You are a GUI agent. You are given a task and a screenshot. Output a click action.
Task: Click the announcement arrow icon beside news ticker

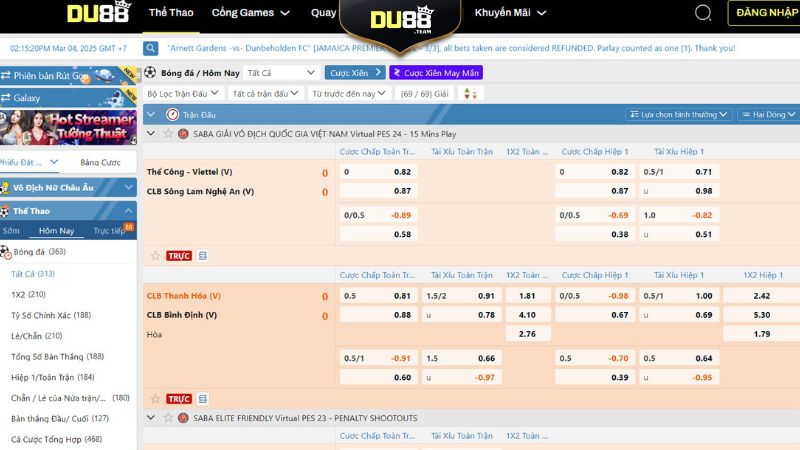pyautogui.click(x=151, y=48)
